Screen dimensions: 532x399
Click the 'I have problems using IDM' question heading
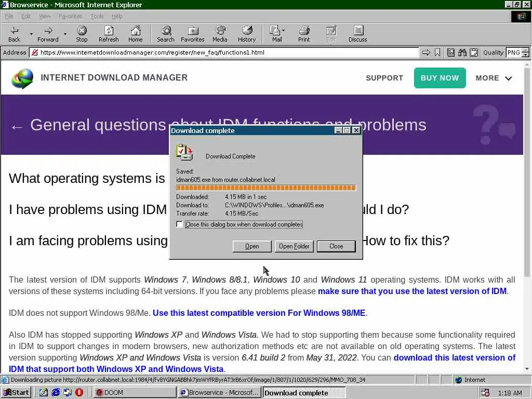tap(87, 210)
